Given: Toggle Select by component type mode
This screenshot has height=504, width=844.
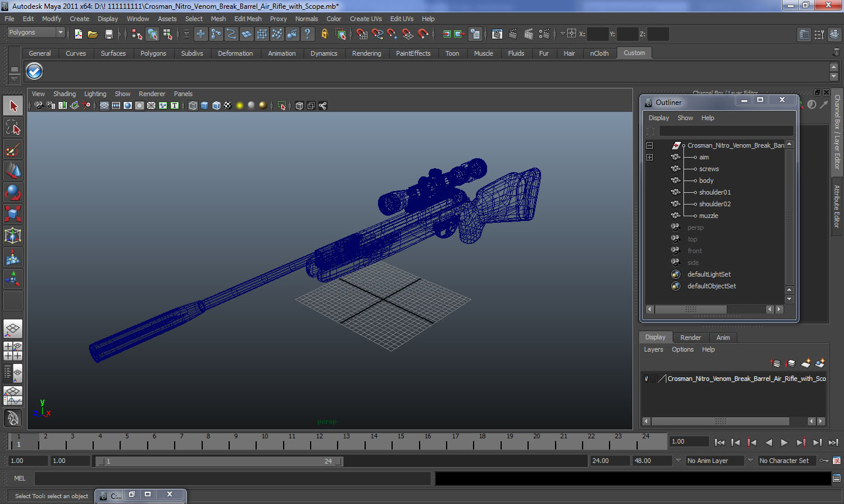Looking at the screenshot, I should (x=168, y=34).
